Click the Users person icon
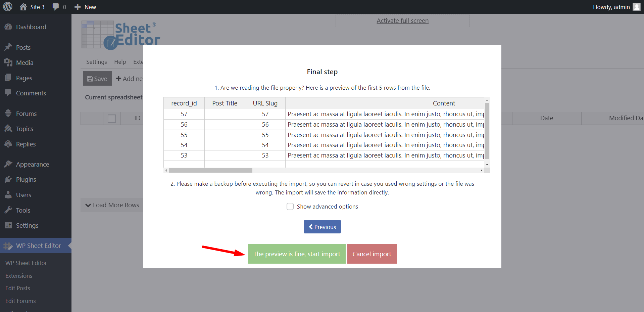This screenshot has height=312, width=644. tap(8, 195)
